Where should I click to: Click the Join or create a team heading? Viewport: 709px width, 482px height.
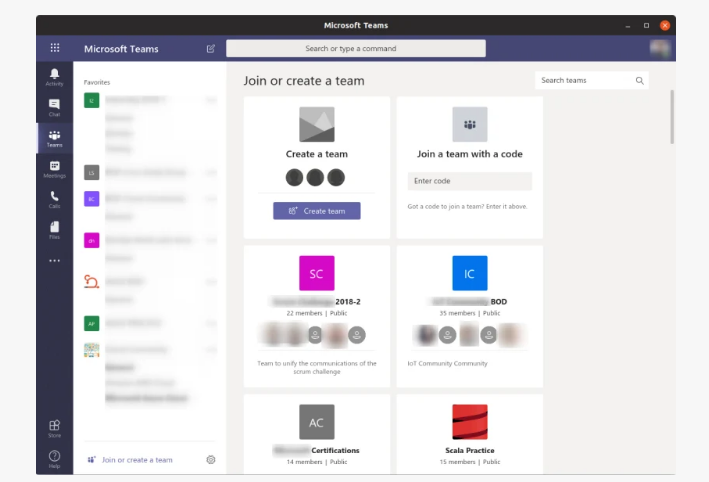pyautogui.click(x=304, y=80)
